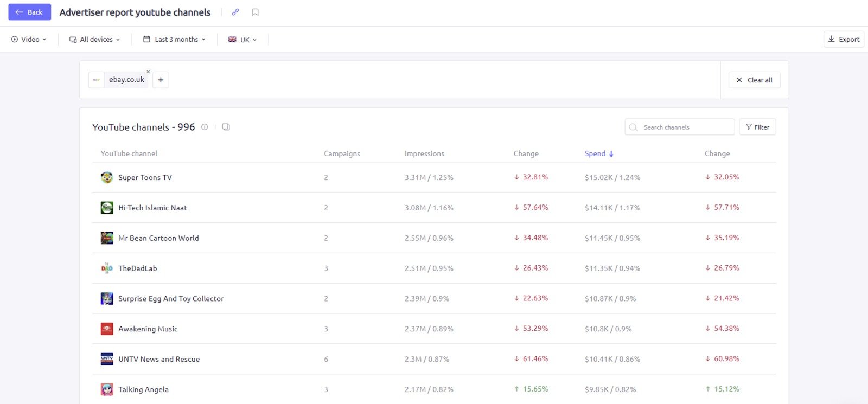
Task: Click the copy icon beside channel count
Action: coord(226,127)
